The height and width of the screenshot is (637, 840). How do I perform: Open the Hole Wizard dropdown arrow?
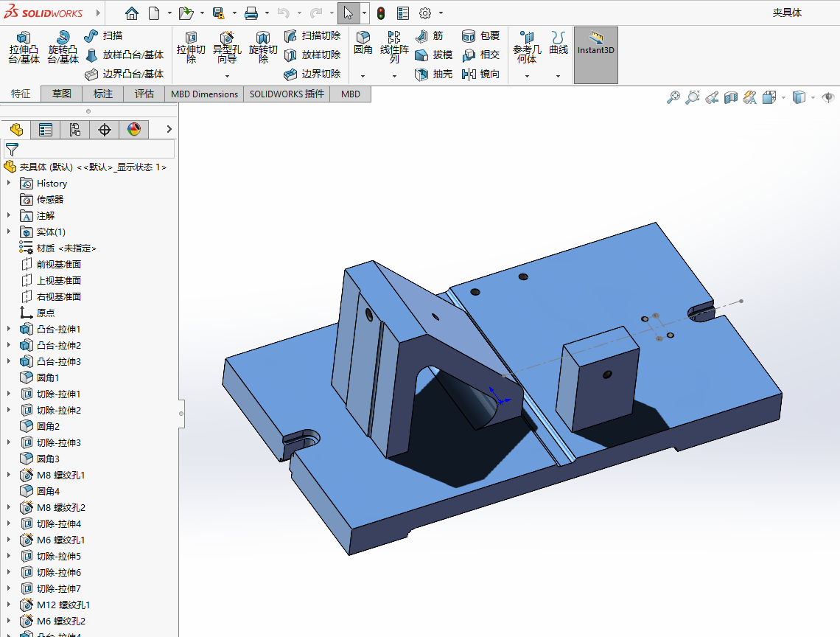pos(227,76)
